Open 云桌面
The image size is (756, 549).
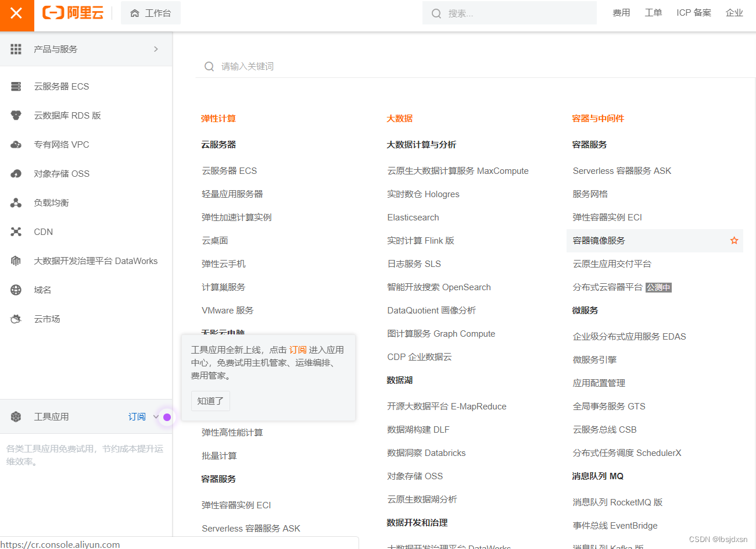click(x=215, y=241)
